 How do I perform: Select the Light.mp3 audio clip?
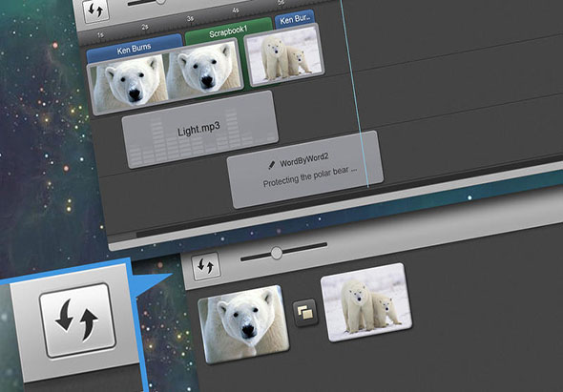(x=200, y=129)
